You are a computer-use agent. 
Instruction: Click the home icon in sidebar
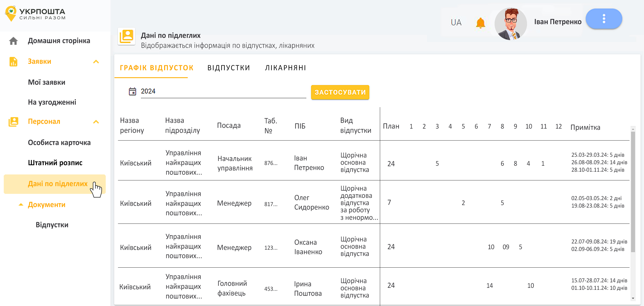click(13, 41)
